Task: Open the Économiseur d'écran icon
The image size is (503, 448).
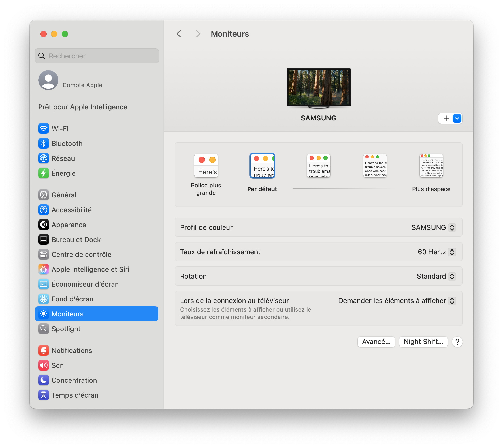Action: click(44, 284)
